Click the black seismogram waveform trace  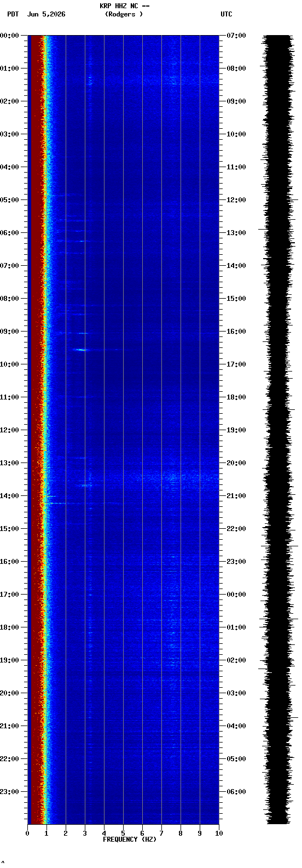(278, 430)
